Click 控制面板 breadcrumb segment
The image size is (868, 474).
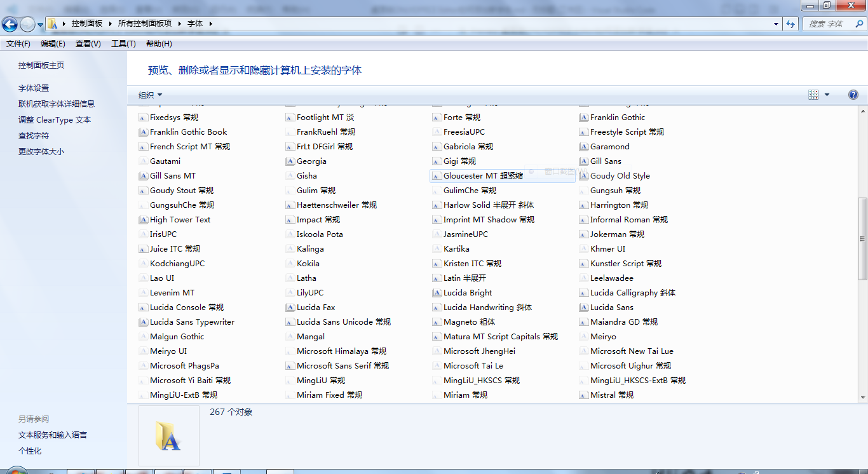(87, 24)
